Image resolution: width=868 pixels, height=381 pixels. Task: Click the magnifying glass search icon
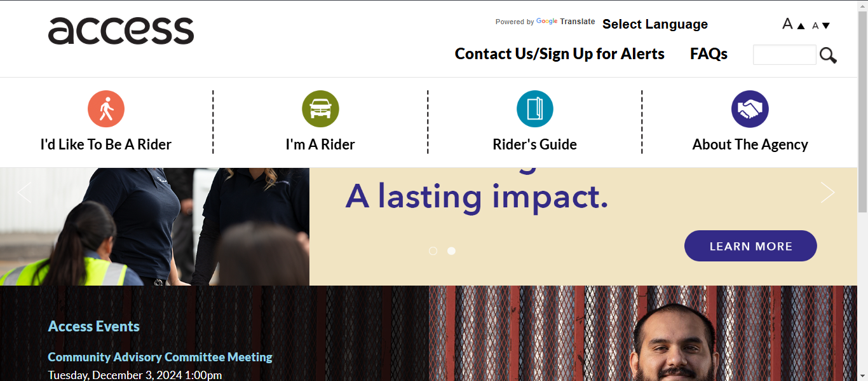[828, 55]
